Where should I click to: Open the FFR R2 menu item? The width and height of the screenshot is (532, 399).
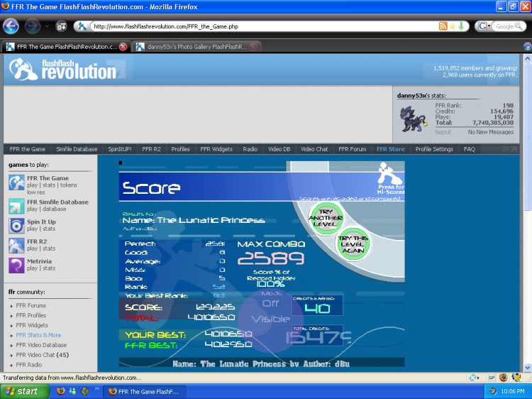click(151, 149)
